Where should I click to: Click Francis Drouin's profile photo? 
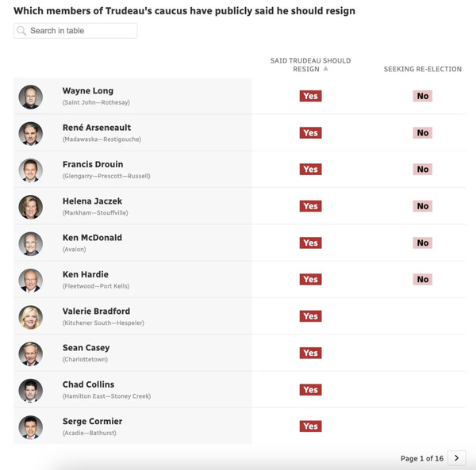point(31,170)
